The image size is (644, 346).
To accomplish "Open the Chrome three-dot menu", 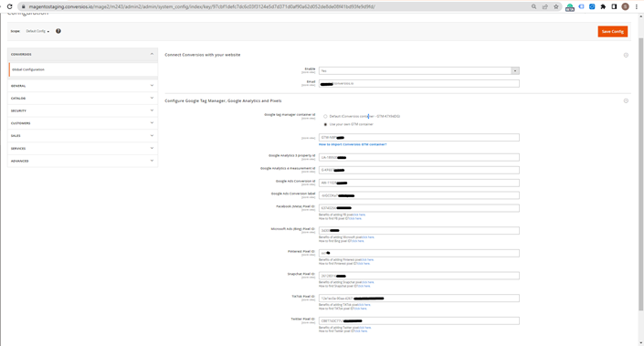I will click(636, 6).
